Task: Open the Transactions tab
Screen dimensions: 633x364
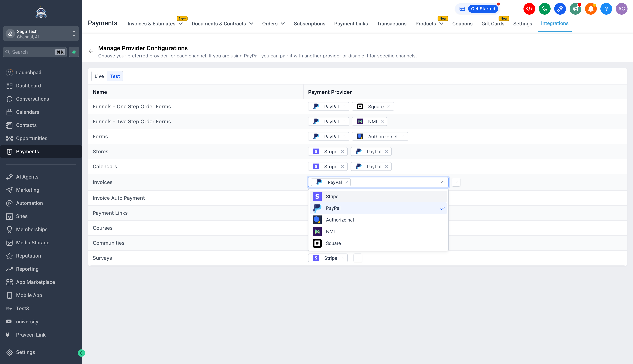Action: click(391, 23)
